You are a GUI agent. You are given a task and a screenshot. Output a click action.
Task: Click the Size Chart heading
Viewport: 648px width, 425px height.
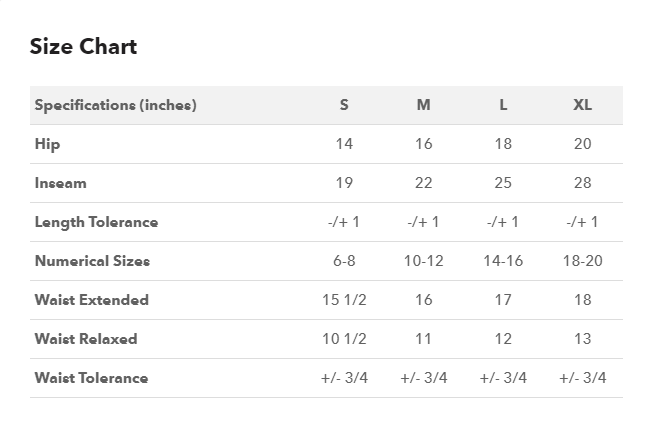click(x=83, y=46)
